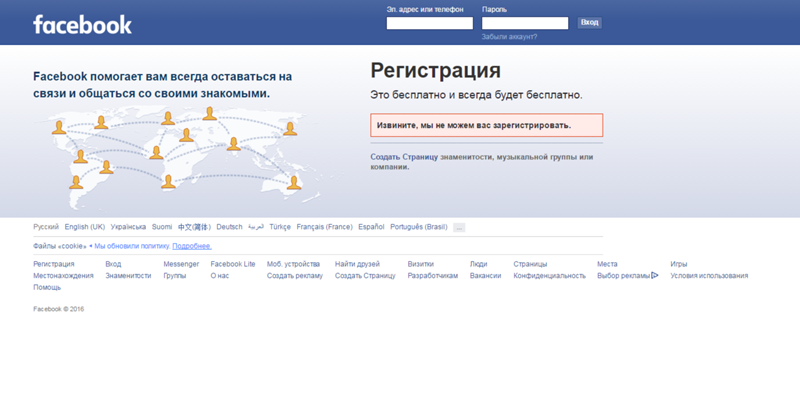Open the Создать Страницу link under the error

[x=404, y=157]
